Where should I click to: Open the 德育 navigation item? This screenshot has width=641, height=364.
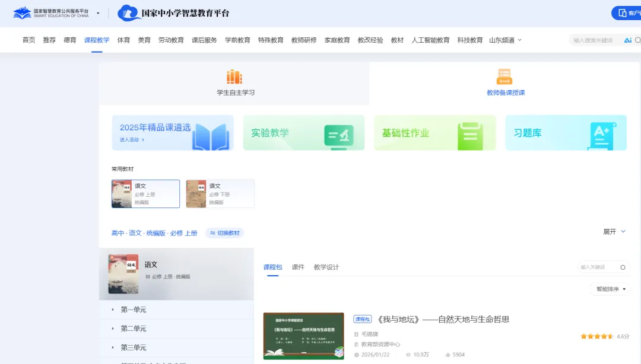[70, 40]
